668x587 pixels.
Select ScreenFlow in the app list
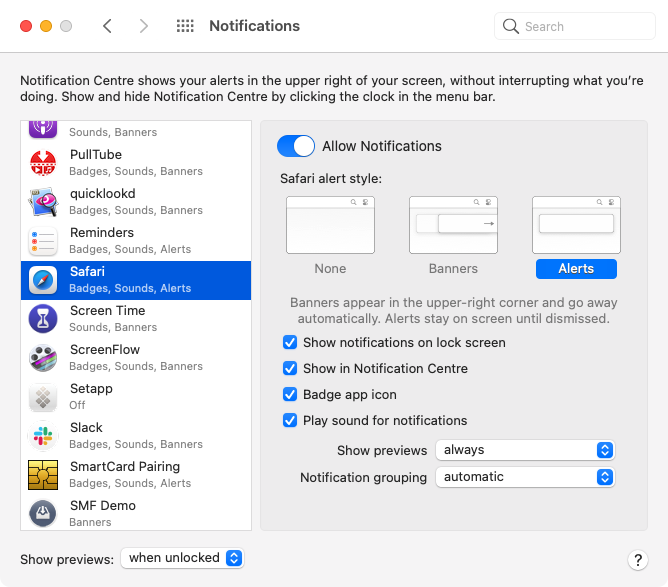click(x=136, y=358)
